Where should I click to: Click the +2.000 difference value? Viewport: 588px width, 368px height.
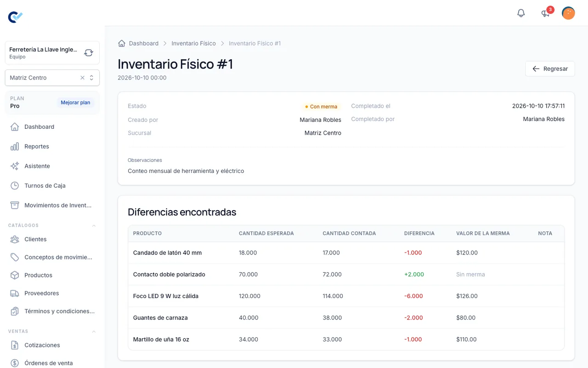point(414,274)
